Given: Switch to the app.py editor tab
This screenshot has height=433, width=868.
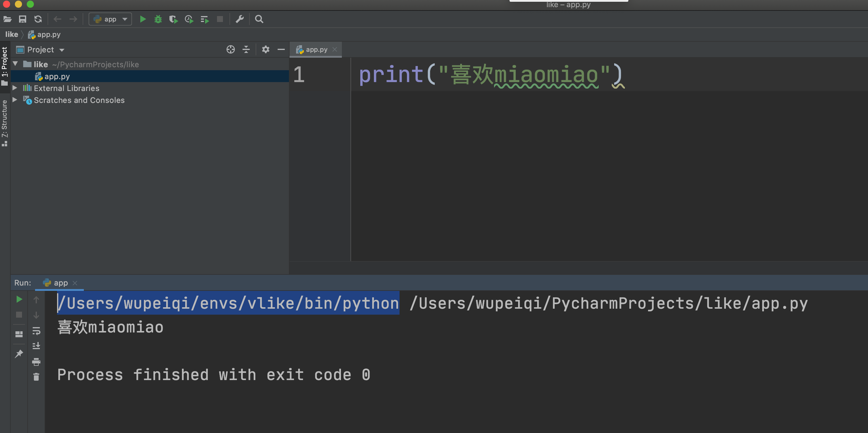Looking at the screenshot, I should [x=316, y=50].
